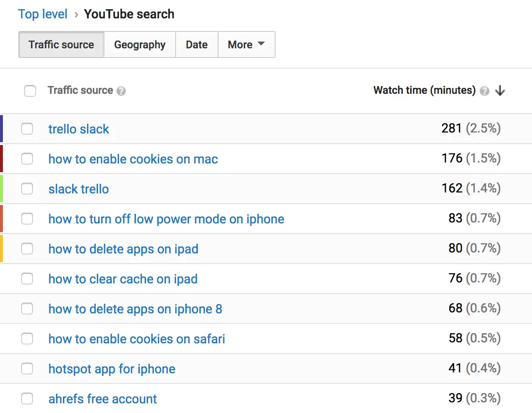
Task: Click the green color bar for slack trello
Action: click(x=1, y=189)
